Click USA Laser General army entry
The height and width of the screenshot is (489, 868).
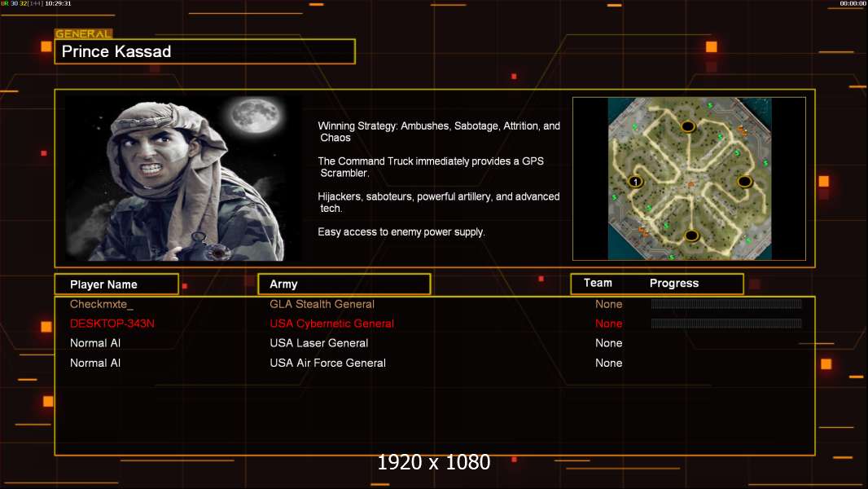319,343
